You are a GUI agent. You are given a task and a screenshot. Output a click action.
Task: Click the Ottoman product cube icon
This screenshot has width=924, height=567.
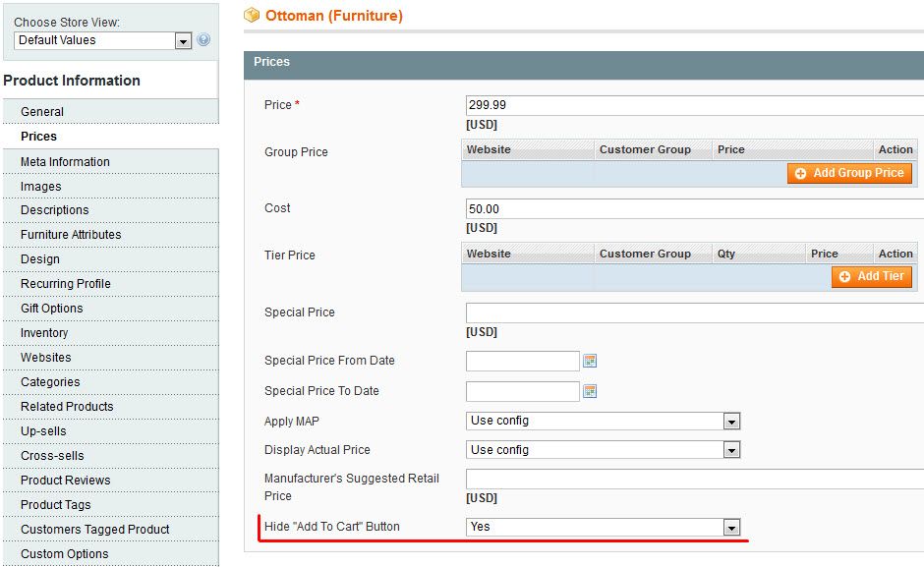click(x=252, y=16)
